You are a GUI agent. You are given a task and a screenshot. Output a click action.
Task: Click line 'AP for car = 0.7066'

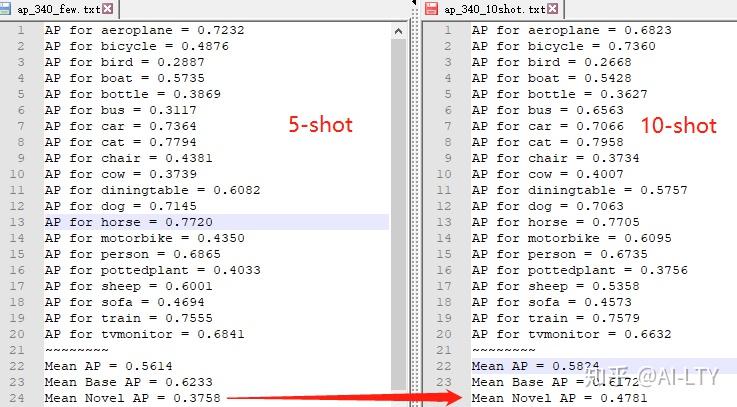click(x=548, y=126)
